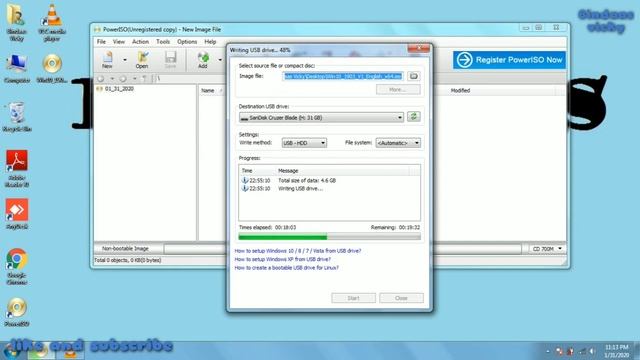Open the Destination USB drive SanDisk dropdown

point(321,118)
